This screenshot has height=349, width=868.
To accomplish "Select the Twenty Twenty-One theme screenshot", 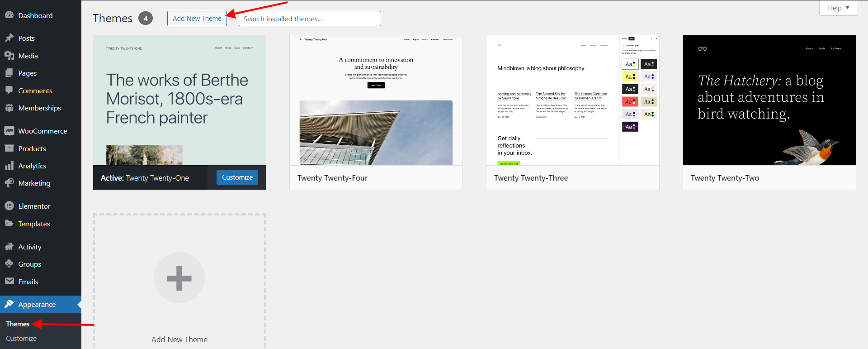I will coord(179,100).
